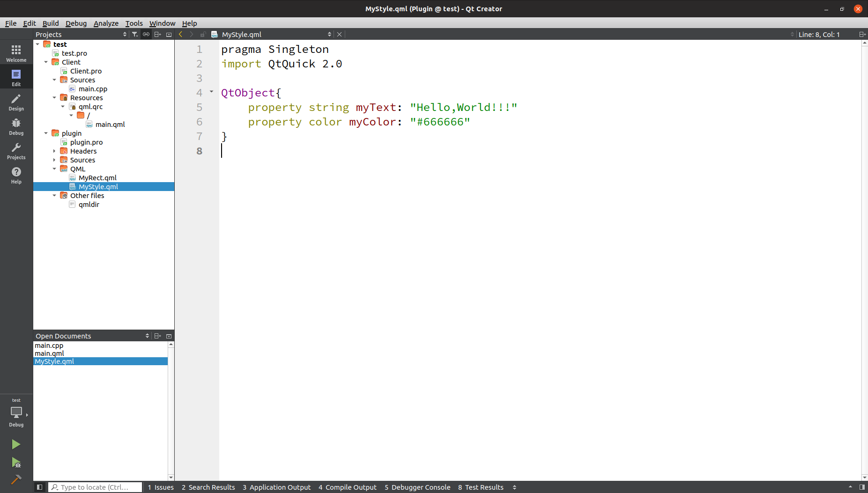Show the Issues pane
868x493 pixels.
pyautogui.click(x=161, y=487)
